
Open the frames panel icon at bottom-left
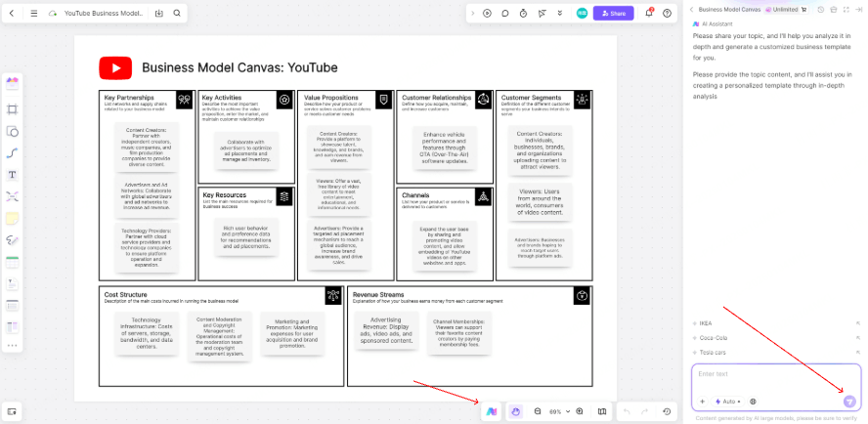click(x=12, y=412)
